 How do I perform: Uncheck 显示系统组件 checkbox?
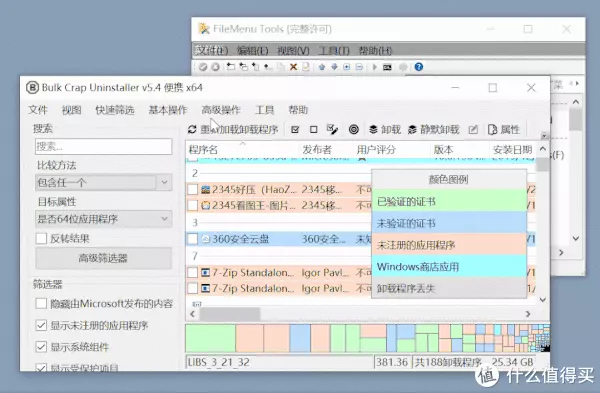coord(41,347)
